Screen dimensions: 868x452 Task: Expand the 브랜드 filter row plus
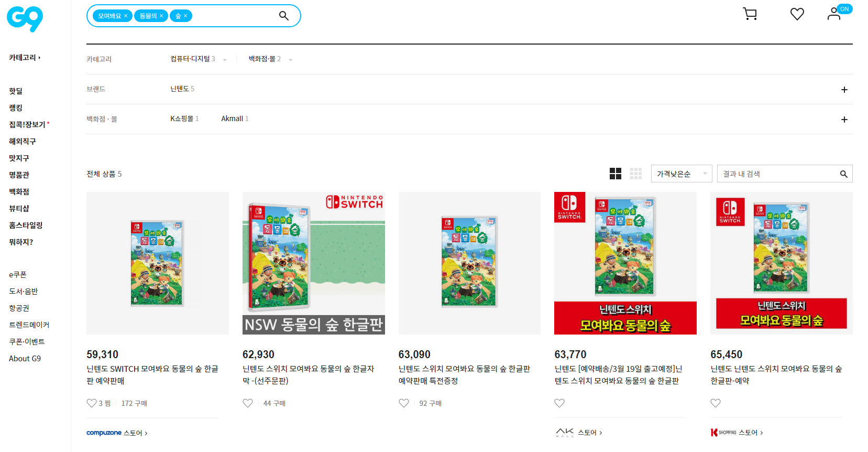pos(844,90)
